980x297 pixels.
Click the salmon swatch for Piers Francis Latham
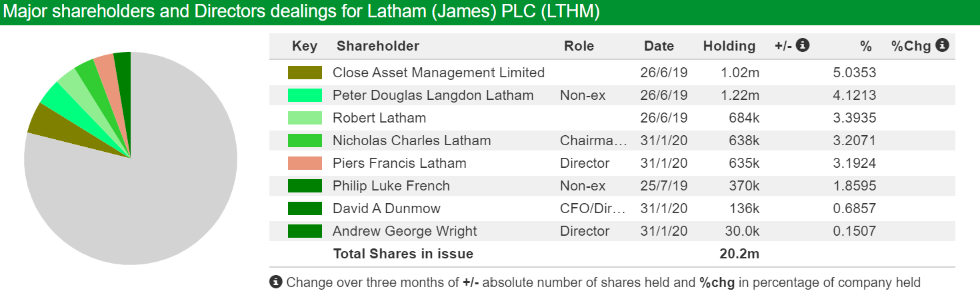point(305,163)
